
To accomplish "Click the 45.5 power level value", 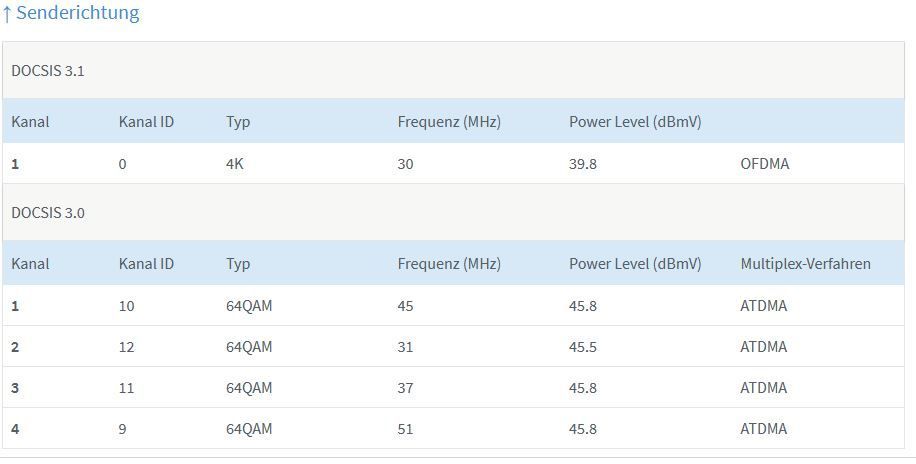I will pyautogui.click(x=583, y=347).
